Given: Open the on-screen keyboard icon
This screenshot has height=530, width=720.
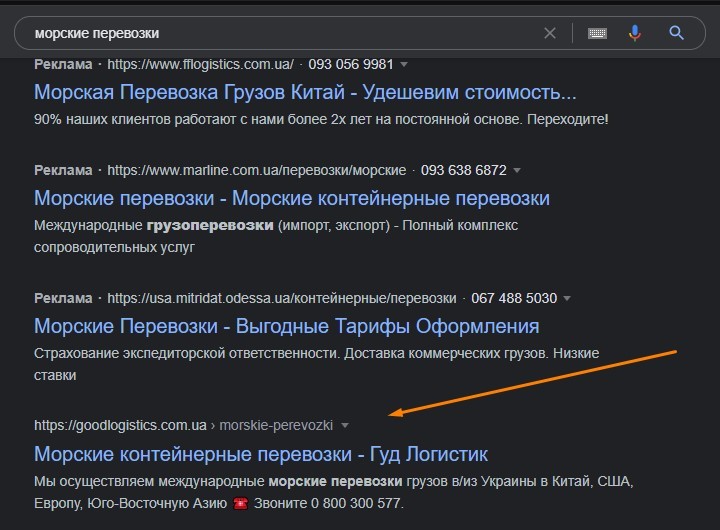Looking at the screenshot, I should click(x=597, y=33).
